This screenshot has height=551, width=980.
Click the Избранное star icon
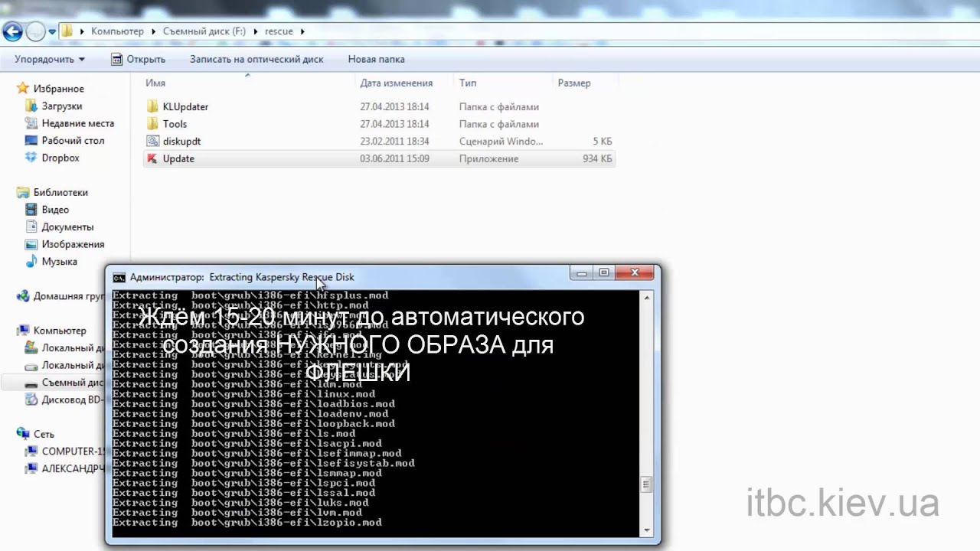(23, 89)
